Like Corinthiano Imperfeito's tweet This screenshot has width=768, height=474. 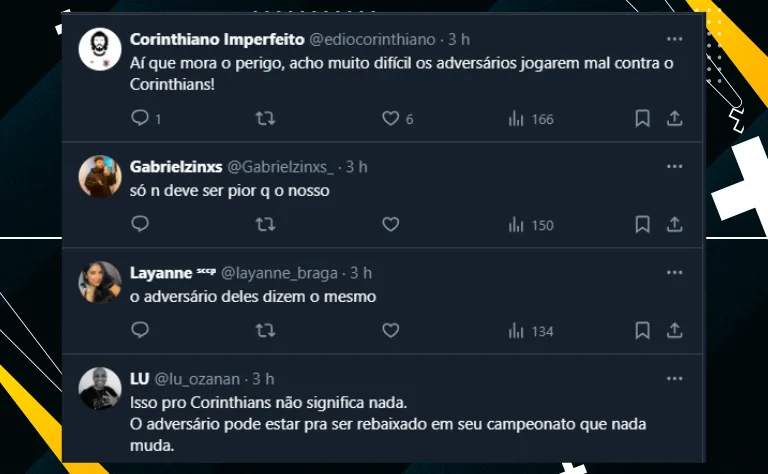point(391,119)
